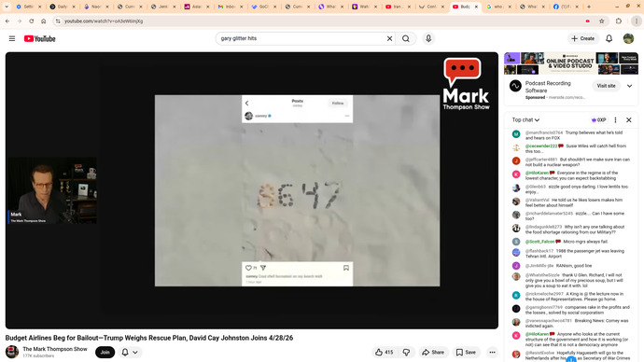Go to the YouTube home logo
This screenshot has height=362, width=644.
coord(40,38)
